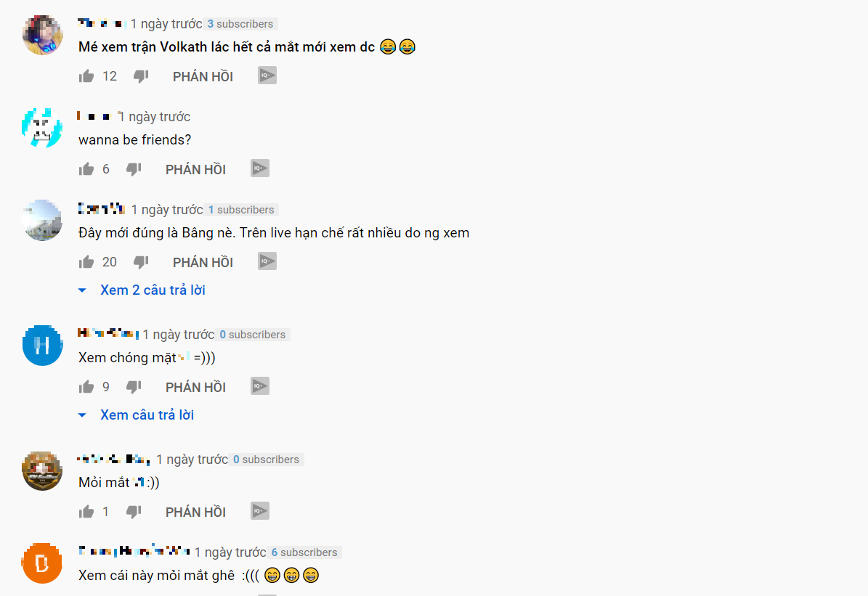The width and height of the screenshot is (868, 596).
Task: Expand "Xem câu trả lời" under the 9-like comment
Action: (x=147, y=415)
